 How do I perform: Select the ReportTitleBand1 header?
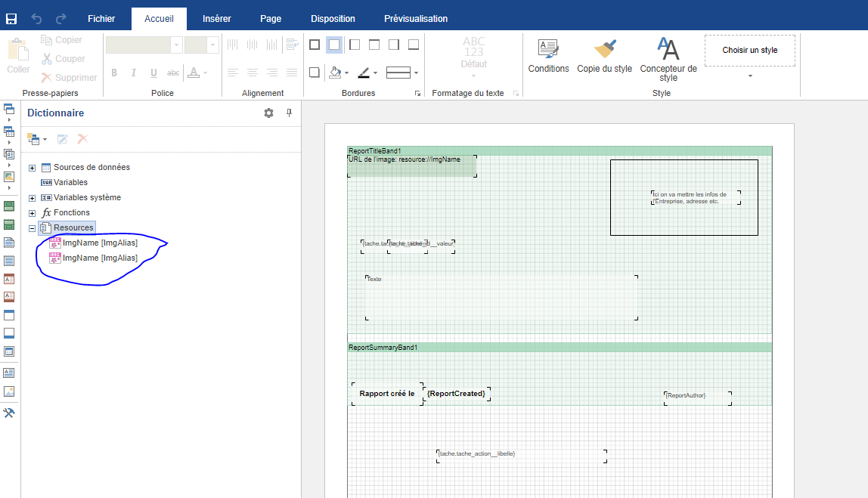pyautogui.click(x=560, y=150)
